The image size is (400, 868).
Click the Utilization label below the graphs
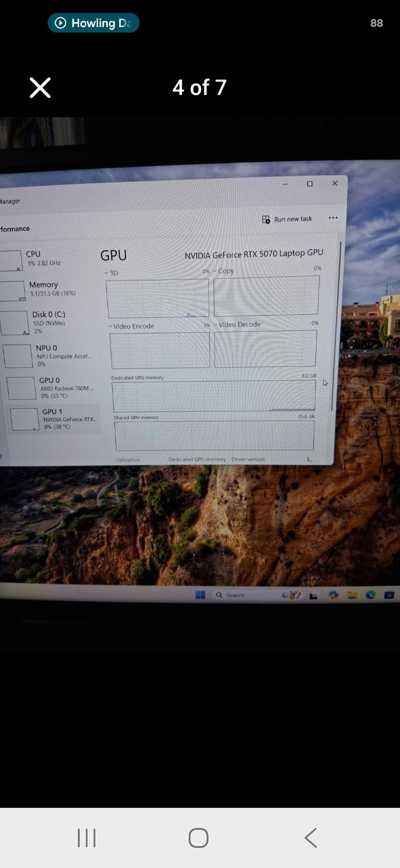point(128,459)
